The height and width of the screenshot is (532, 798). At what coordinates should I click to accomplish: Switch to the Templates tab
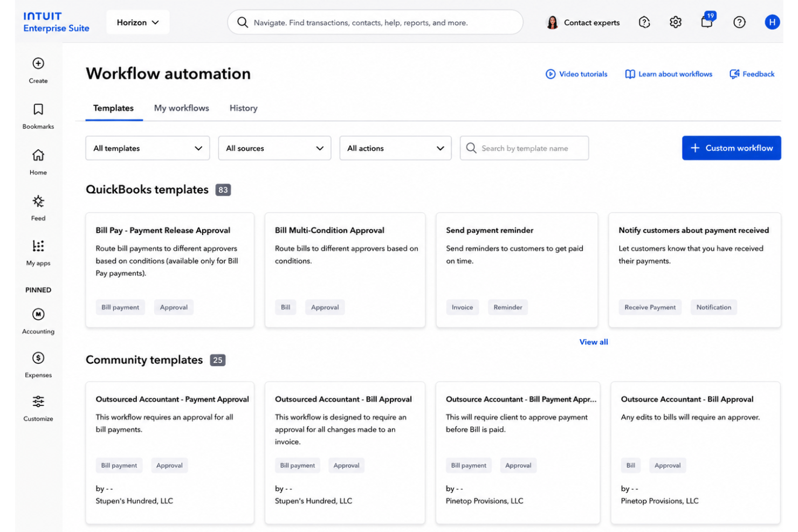click(x=113, y=108)
